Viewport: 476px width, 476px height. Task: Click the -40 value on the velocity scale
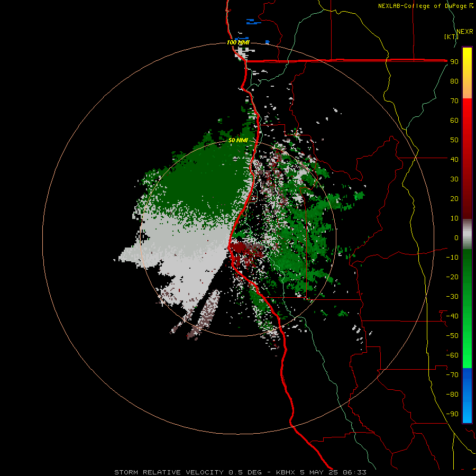[x=452, y=316]
